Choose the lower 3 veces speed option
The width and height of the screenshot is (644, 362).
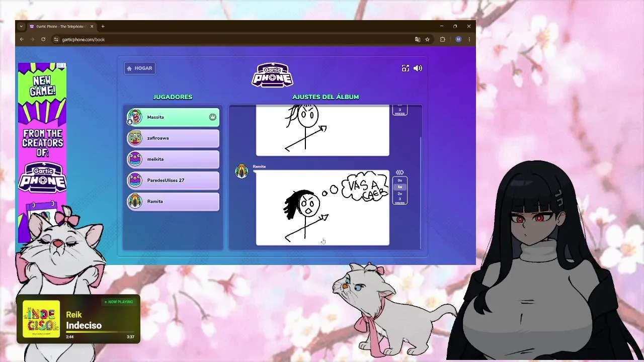[400, 201]
